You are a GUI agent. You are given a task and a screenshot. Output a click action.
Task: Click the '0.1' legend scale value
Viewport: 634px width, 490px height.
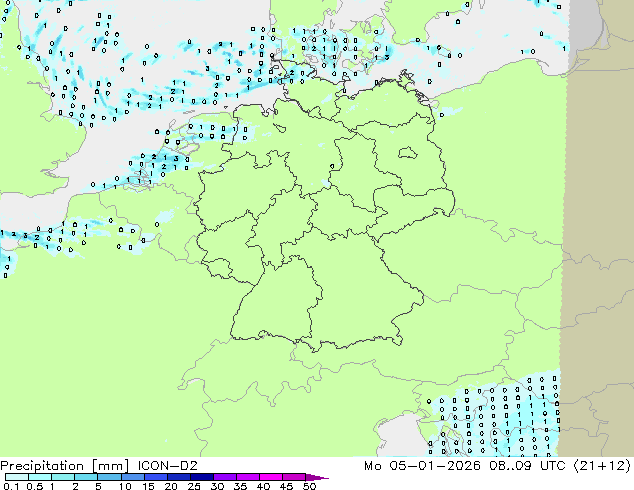click(11, 486)
